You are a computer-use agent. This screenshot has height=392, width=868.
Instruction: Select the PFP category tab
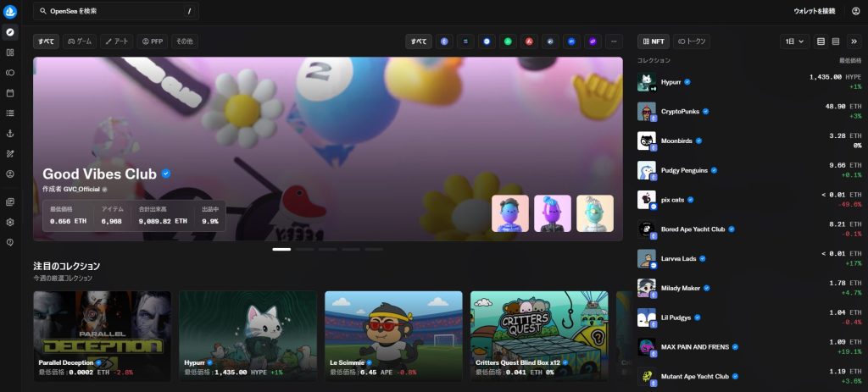[153, 41]
